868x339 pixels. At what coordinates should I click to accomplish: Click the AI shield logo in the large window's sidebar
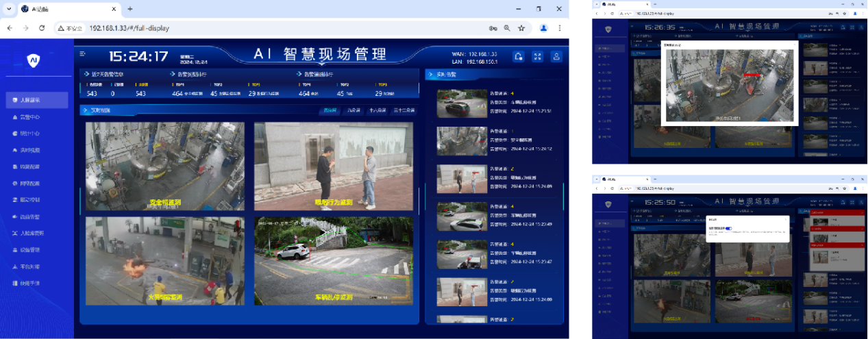(34, 60)
